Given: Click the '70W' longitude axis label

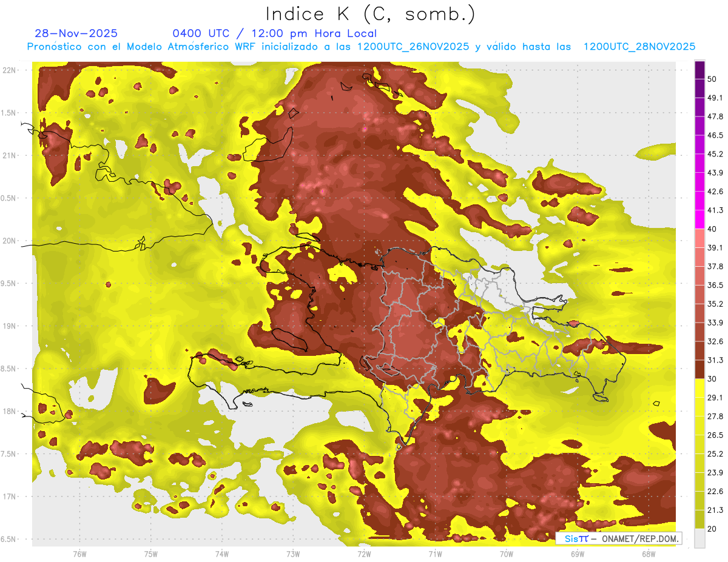Looking at the screenshot, I should pos(507,554).
